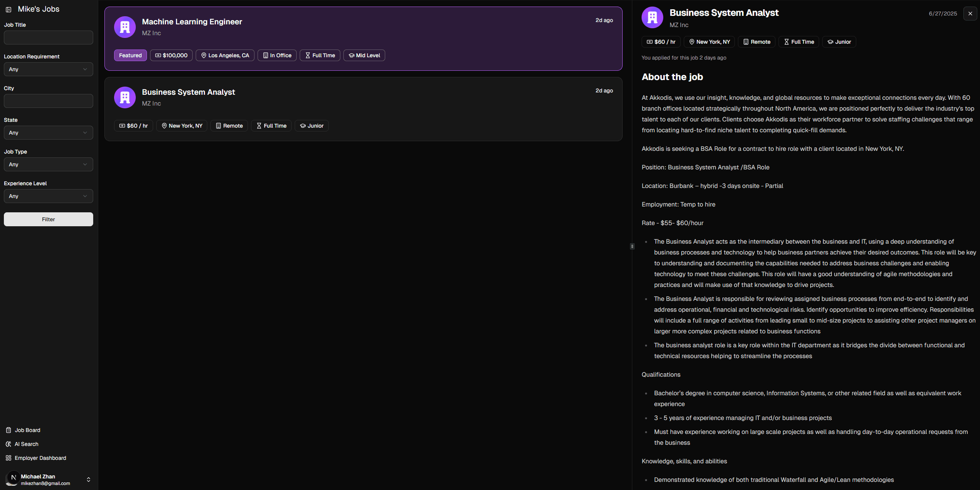
Task: Click the 6/27/2025 date in detail header
Action: click(x=943, y=14)
